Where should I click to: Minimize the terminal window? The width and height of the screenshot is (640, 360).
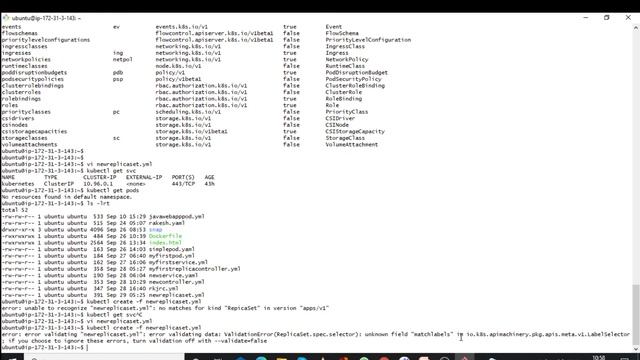(586, 18)
